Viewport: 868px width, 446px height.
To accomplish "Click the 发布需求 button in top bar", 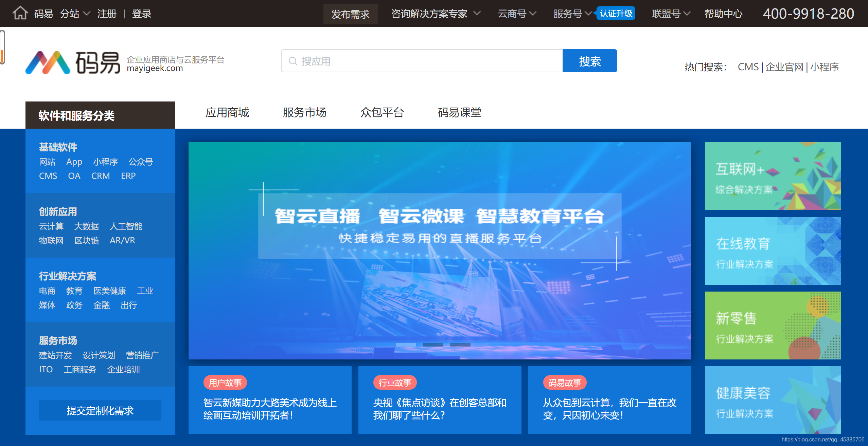I will coord(350,14).
